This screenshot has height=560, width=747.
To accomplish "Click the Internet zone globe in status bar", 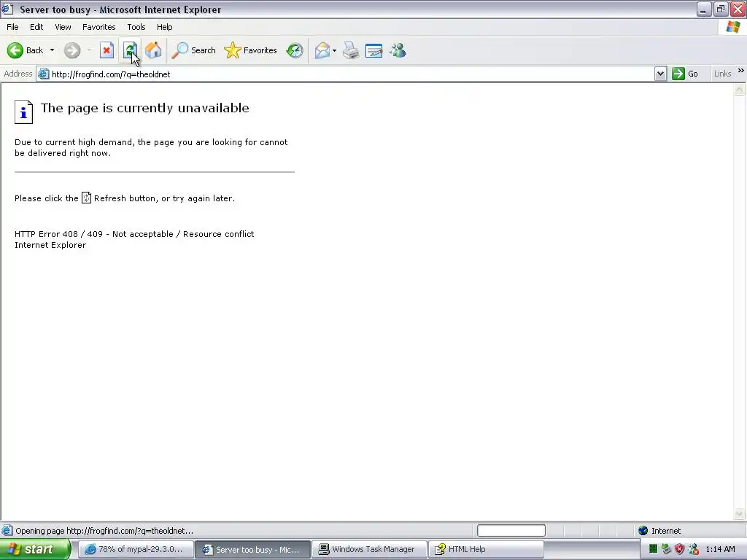I will (643, 531).
